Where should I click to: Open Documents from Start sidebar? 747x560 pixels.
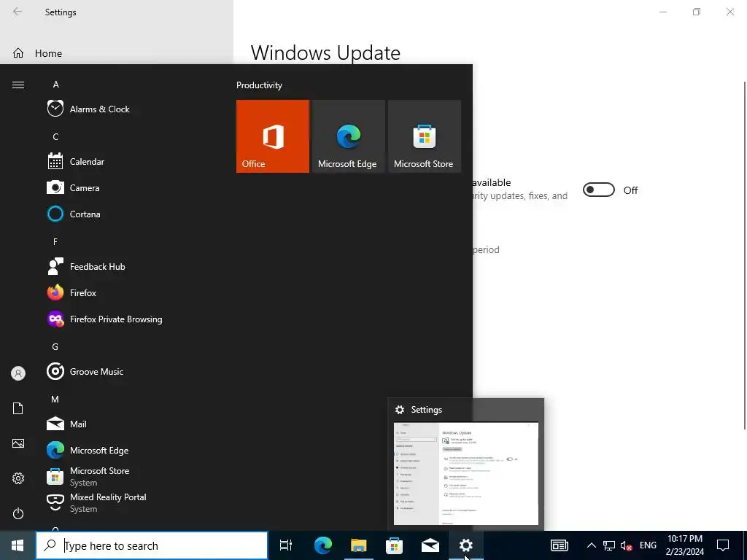pos(18,408)
